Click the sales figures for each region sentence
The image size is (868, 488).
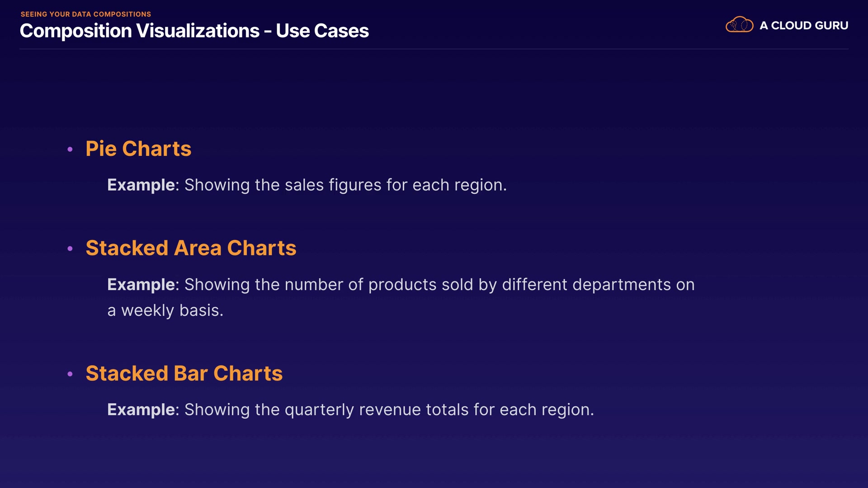click(x=345, y=185)
